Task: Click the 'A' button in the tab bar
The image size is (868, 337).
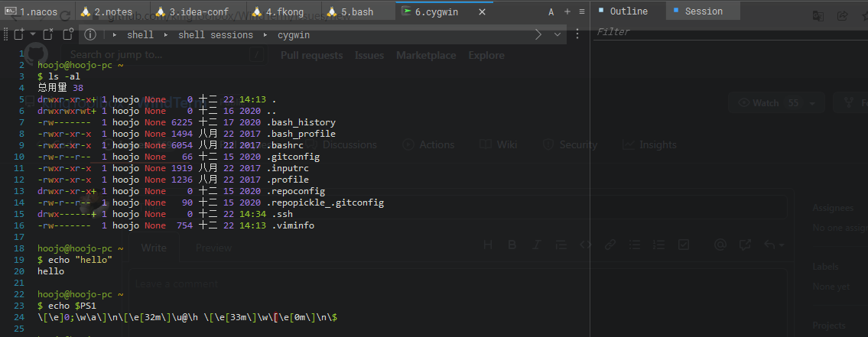Action: click(x=551, y=11)
